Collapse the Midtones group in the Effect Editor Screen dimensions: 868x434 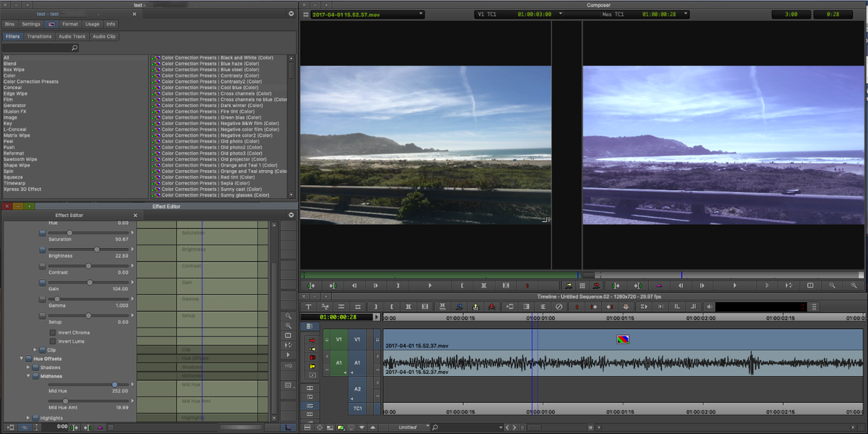coord(28,376)
